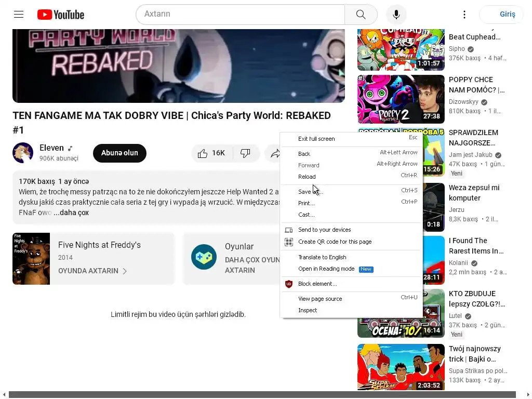Open Eleven channel avatar
Screen dimensions: 532x399
tap(23, 153)
